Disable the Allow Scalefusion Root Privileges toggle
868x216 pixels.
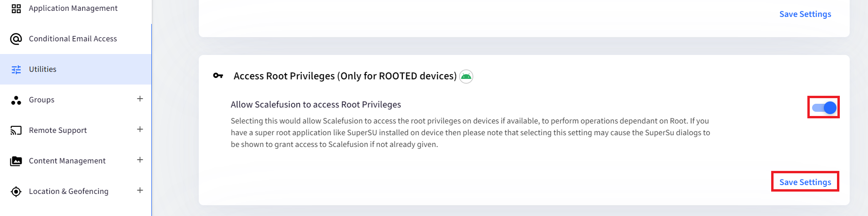pos(824,108)
